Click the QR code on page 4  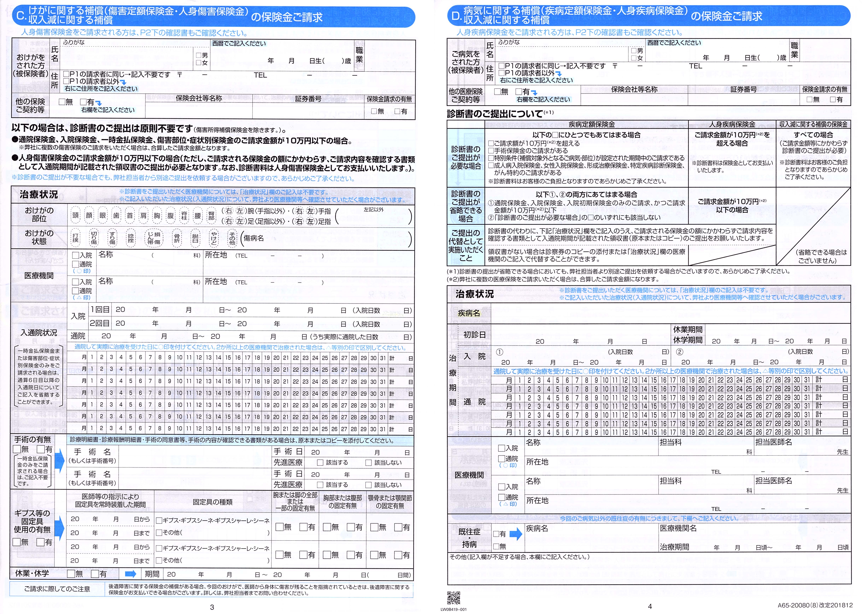tap(453, 598)
